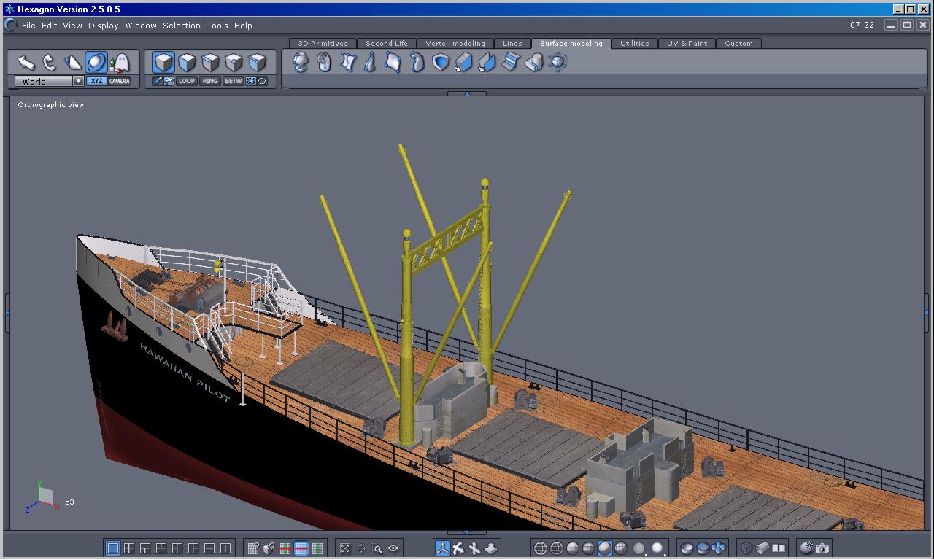
Task: Choose the four-view layout icon
Action: [129, 548]
